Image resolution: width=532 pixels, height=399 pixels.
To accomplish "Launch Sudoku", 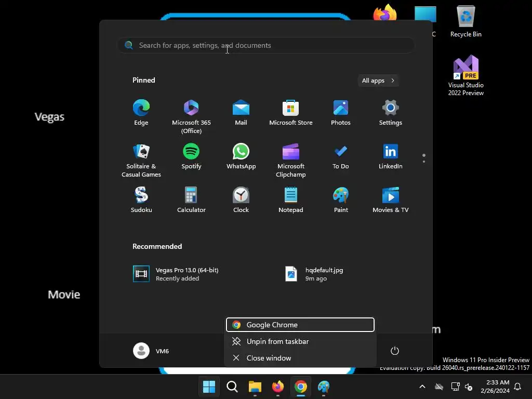I will [x=141, y=200].
